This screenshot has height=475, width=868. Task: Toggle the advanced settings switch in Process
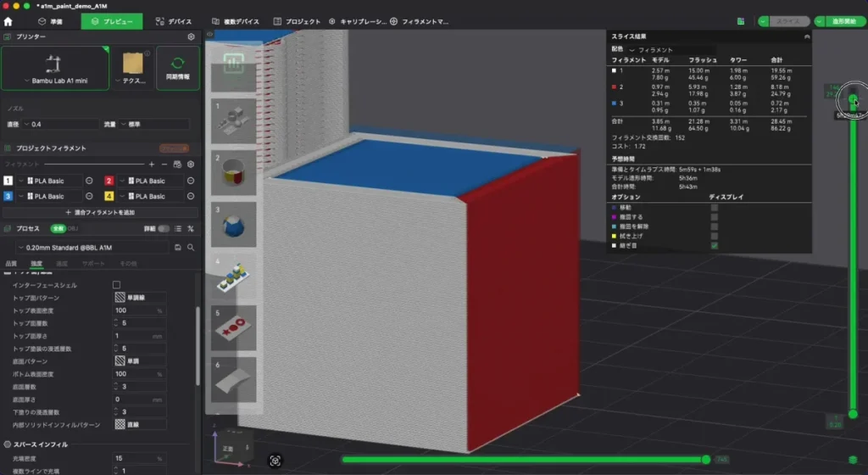[164, 229]
